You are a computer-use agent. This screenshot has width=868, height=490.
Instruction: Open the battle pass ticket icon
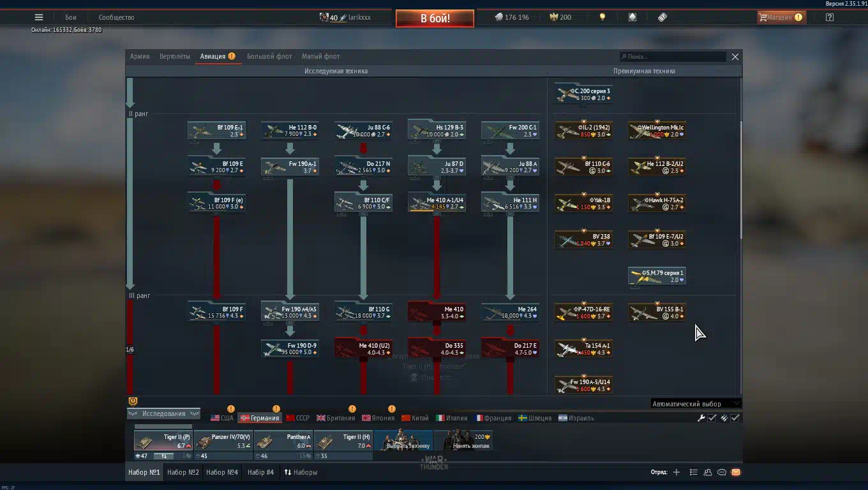point(662,17)
